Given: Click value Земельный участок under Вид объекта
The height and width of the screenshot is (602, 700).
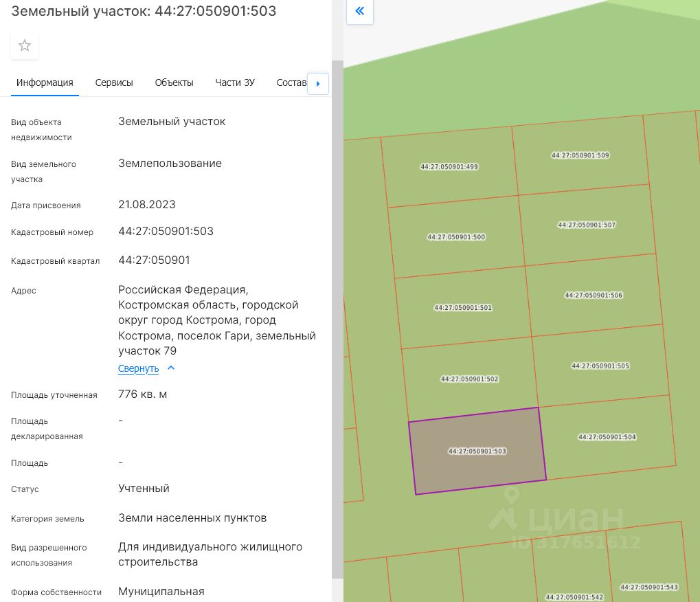Looking at the screenshot, I should point(172,121).
